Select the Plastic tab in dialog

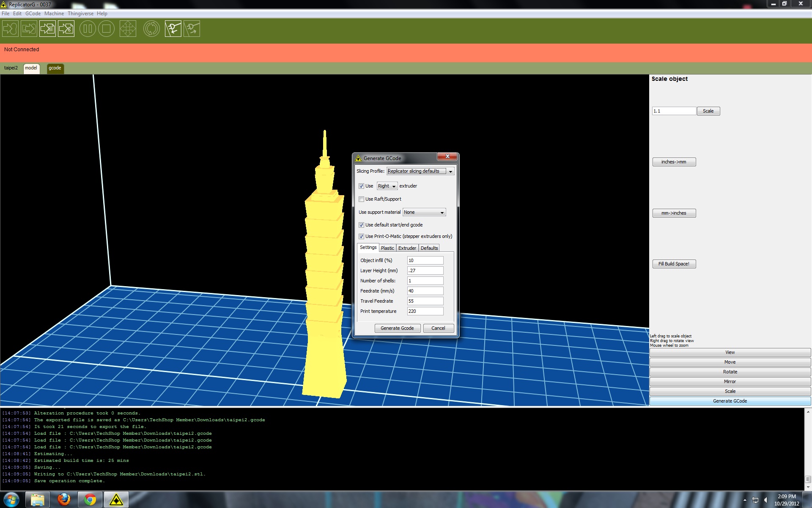(x=387, y=248)
